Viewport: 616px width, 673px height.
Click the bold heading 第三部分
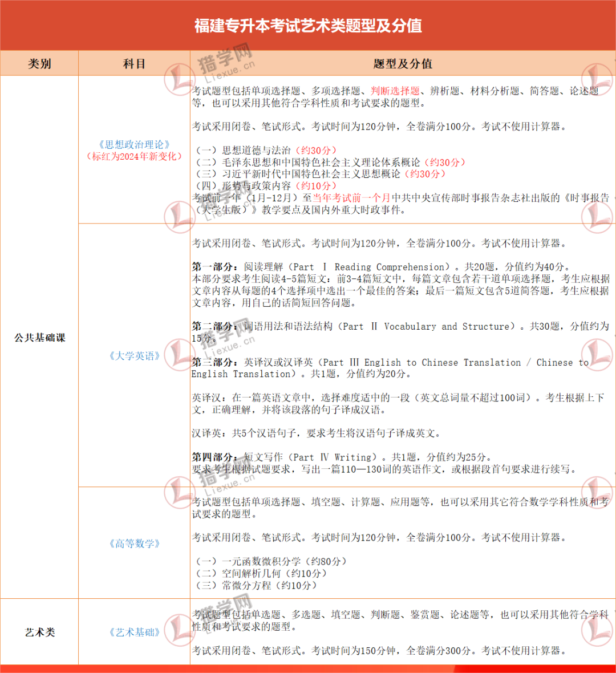pyautogui.click(x=214, y=362)
